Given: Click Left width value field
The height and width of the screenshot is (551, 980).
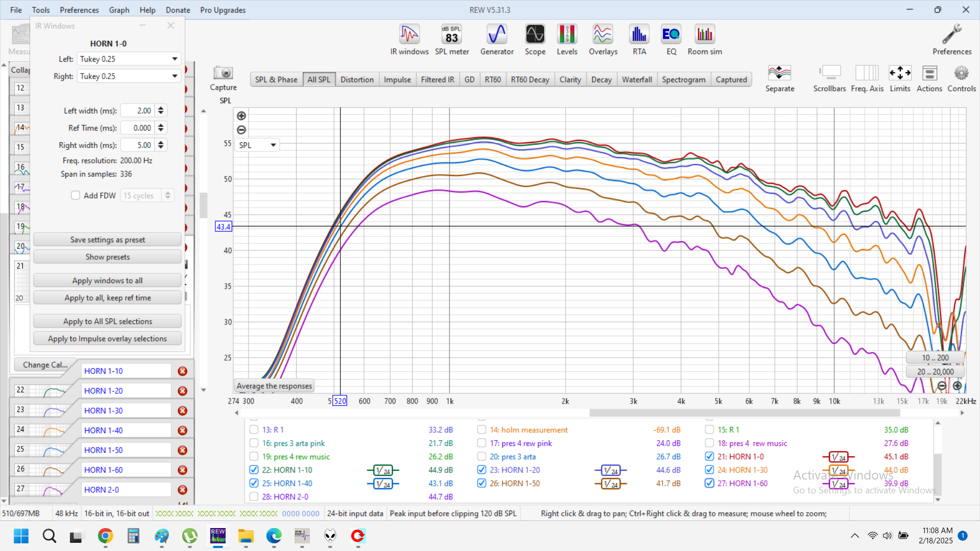Looking at the screenshot, I should tap(138, 111).
